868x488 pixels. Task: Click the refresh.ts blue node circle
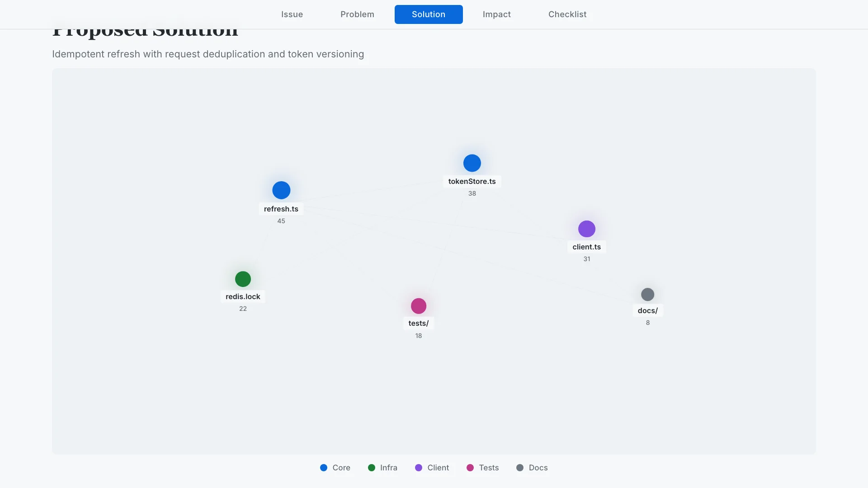(281, 190)
